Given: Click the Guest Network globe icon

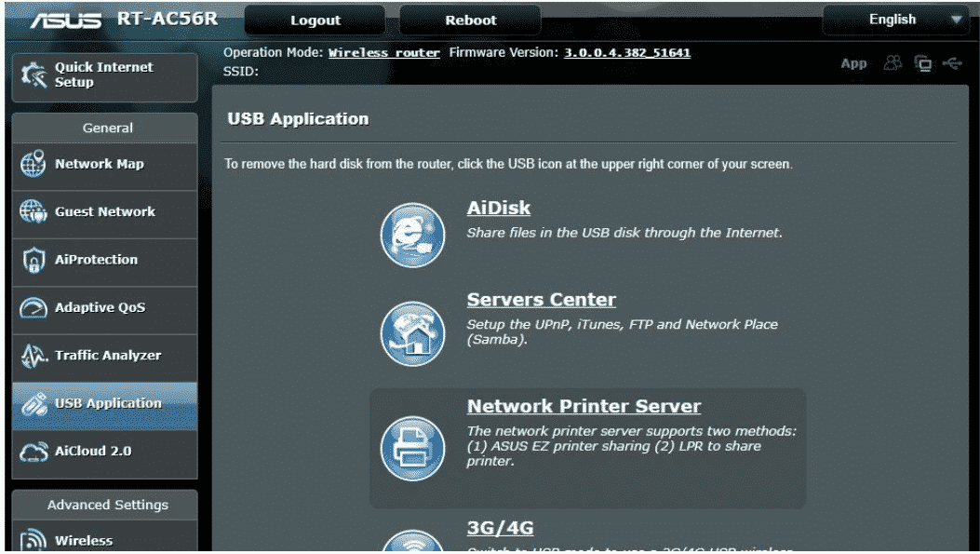Looking at the screenshot, I should [x=34, y=211].
